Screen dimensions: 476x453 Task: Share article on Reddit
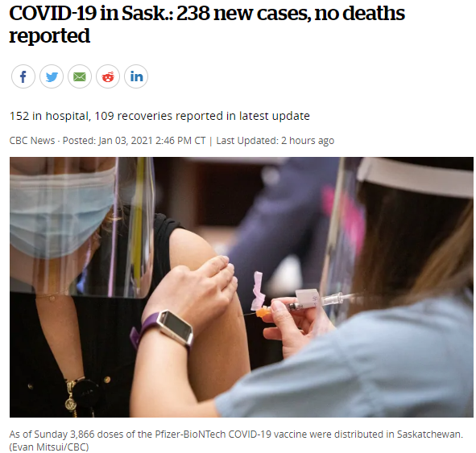[108, 76]
